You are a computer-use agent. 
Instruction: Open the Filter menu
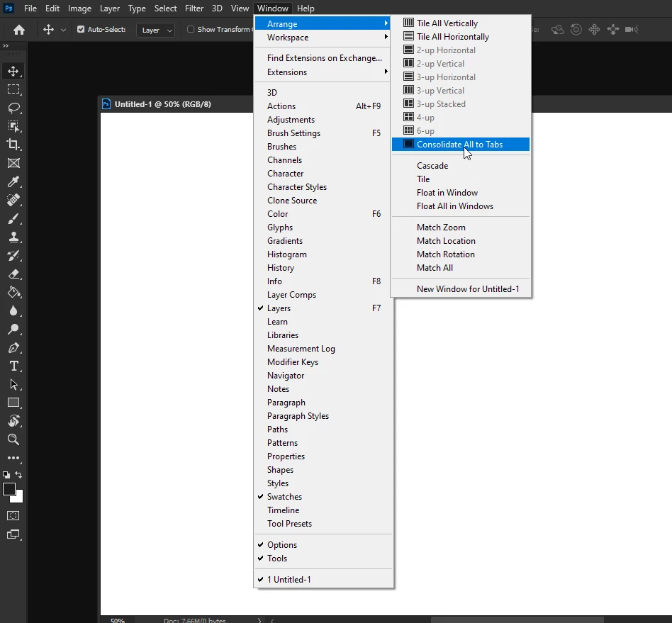pos(194,8)
